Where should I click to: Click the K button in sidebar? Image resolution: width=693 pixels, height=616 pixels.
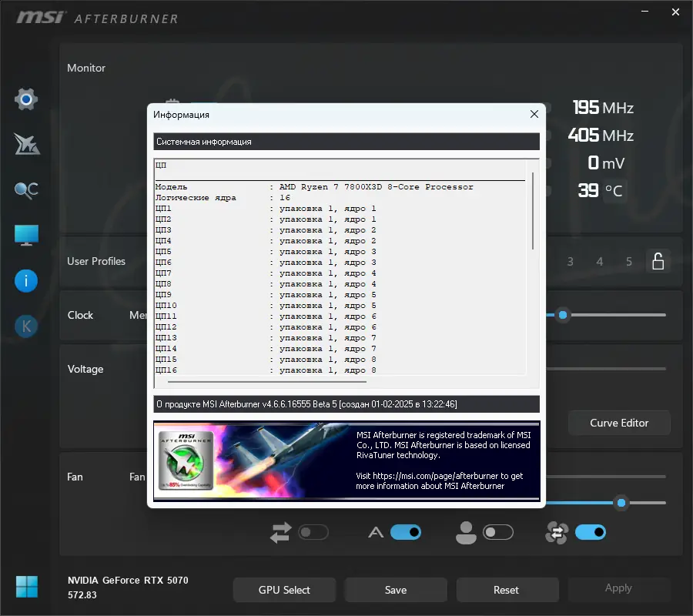(x=26, y=326)
